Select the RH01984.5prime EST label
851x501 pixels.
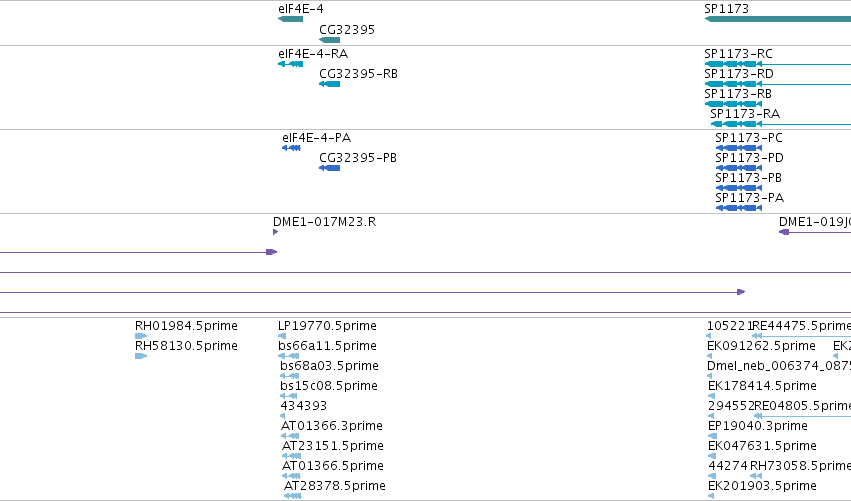(x=186, y=326)
